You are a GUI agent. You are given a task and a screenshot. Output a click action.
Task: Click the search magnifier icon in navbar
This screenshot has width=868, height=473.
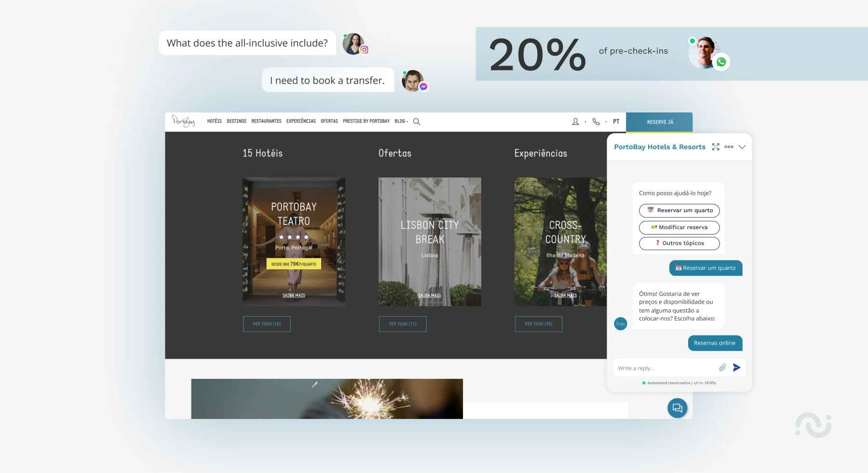tap(417, 122)
